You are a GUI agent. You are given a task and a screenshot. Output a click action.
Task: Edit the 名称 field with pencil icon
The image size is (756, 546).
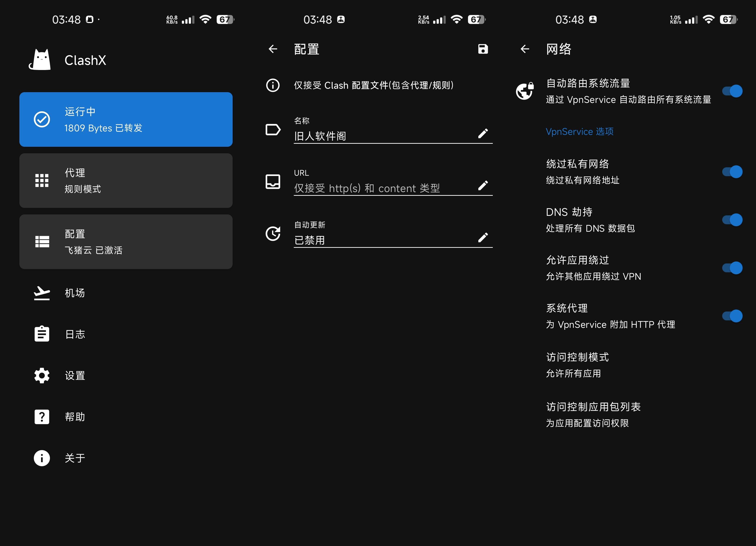point(483,133)
